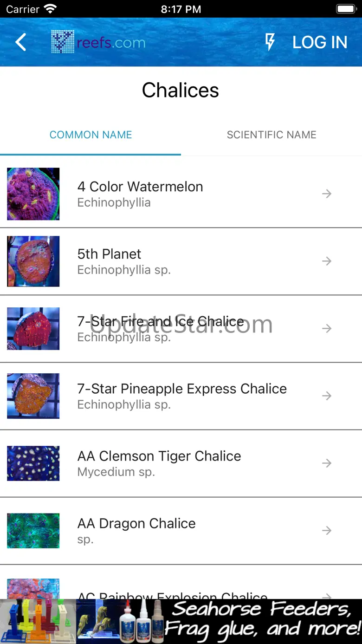362x644 pixels.
Task: Tap arrow next to AA Clemson Tiger Chalice
Action: tap(327, 463)
